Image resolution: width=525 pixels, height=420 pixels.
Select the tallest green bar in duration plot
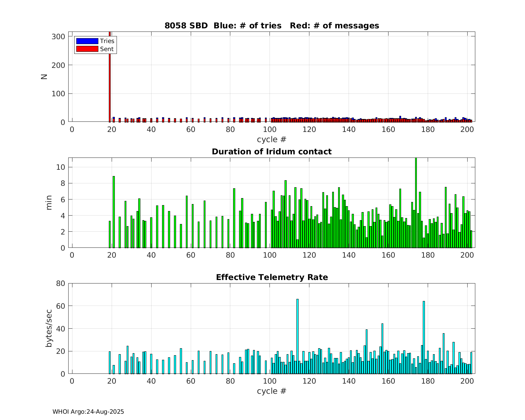[x=416, y=203]
